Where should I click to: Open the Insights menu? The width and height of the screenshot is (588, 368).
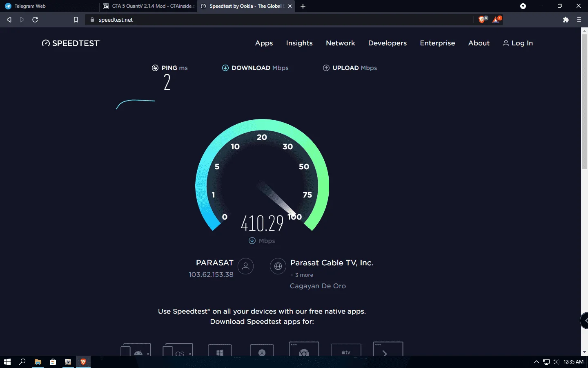point(299,43)
